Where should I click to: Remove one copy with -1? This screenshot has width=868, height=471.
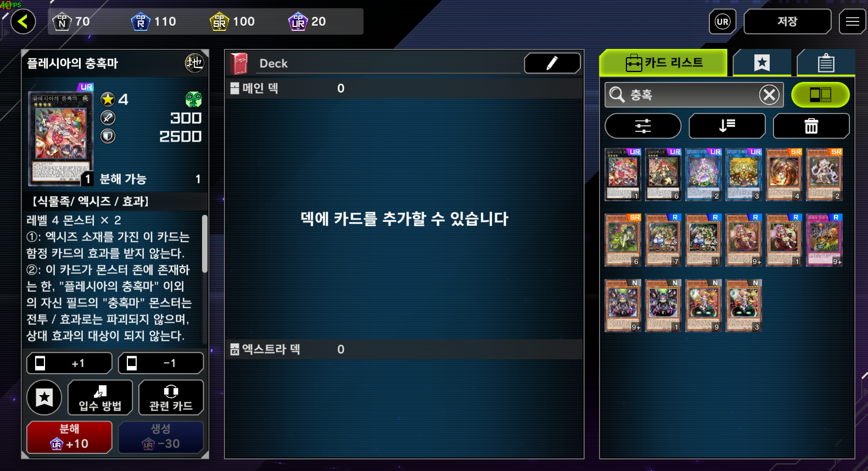161,363
